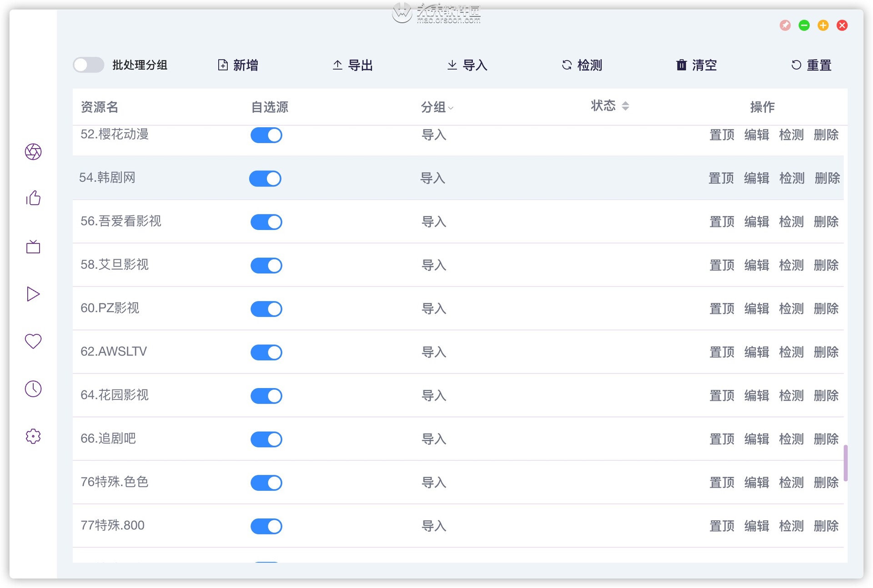Screen dimensions: 873x588
Task: Select the play/player icon in the sidebar
Action: click(x=32, y=294)
